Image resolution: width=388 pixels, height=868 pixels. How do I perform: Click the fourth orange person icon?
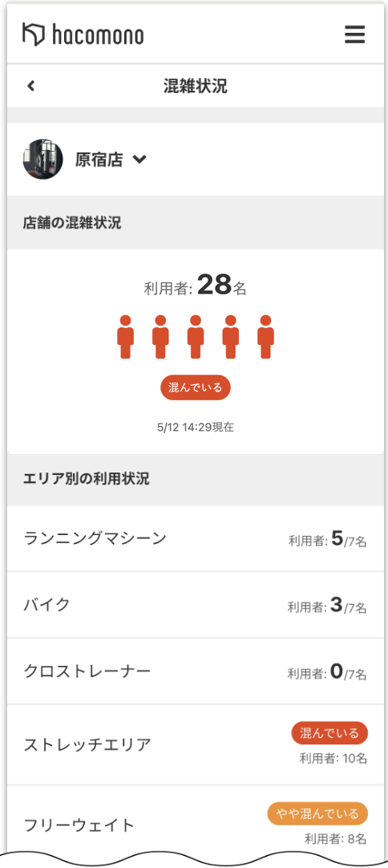coord(231,337)
